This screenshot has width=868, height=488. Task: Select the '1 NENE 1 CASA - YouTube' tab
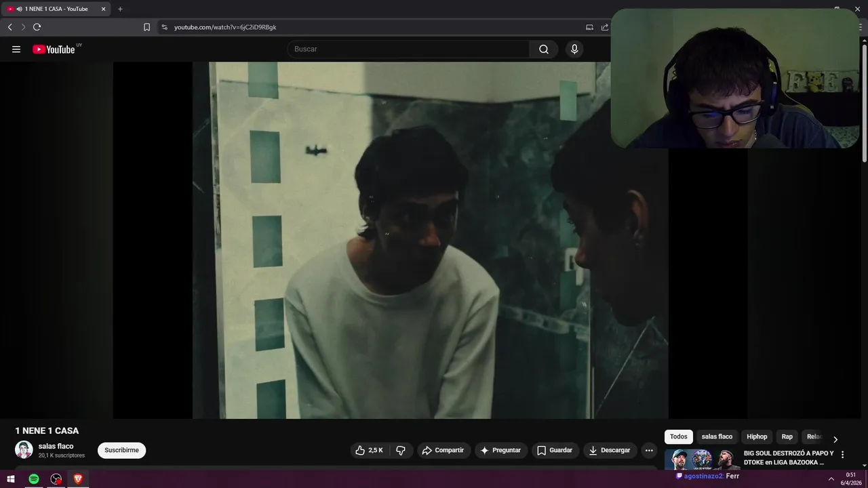point(56,9)
